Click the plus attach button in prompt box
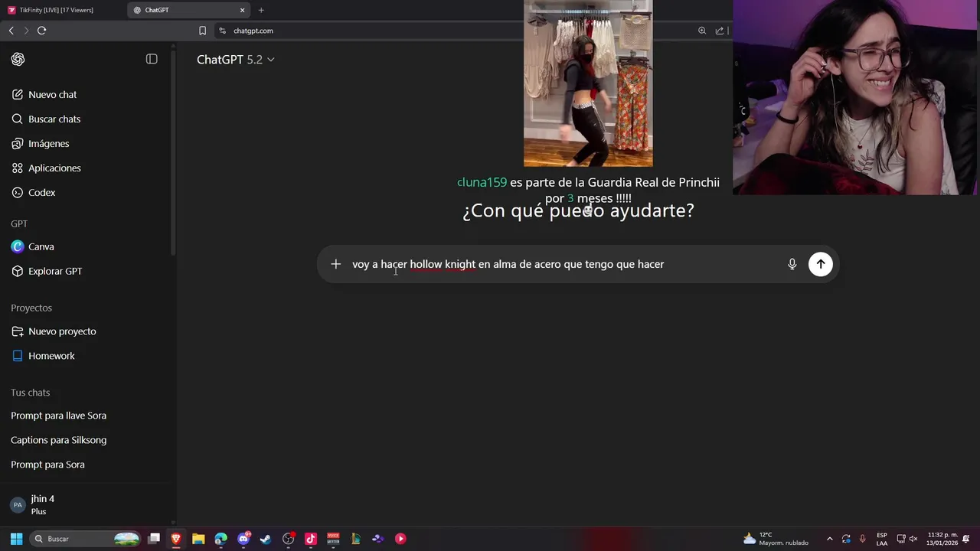The width and height of the screenshot is (980, 551). click(x=335, y=264)
